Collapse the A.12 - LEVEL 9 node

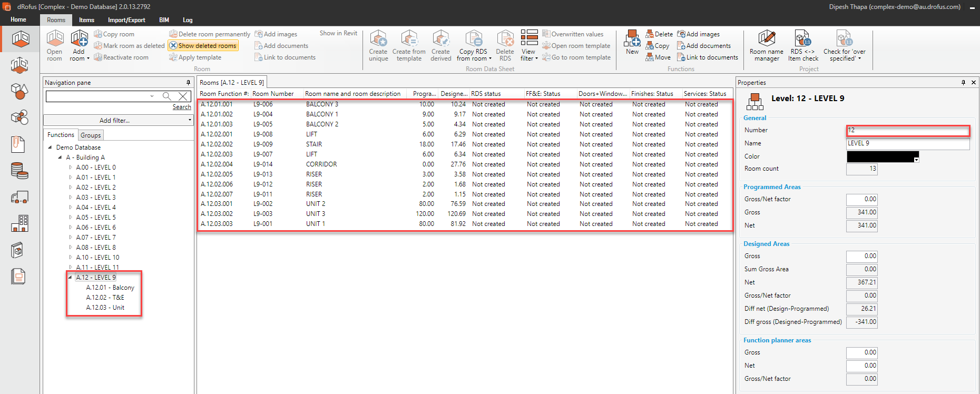pos(70,278)
